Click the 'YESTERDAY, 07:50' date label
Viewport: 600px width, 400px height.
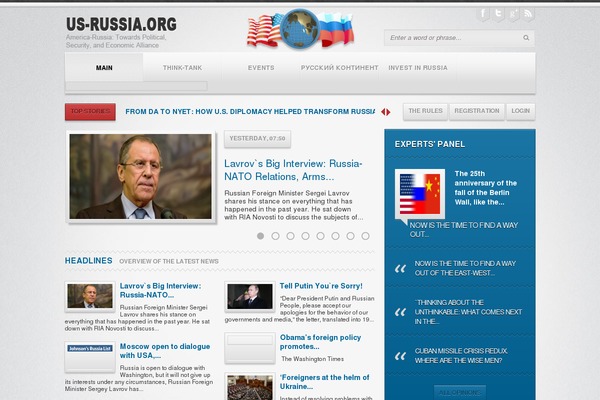click(257, 139)
